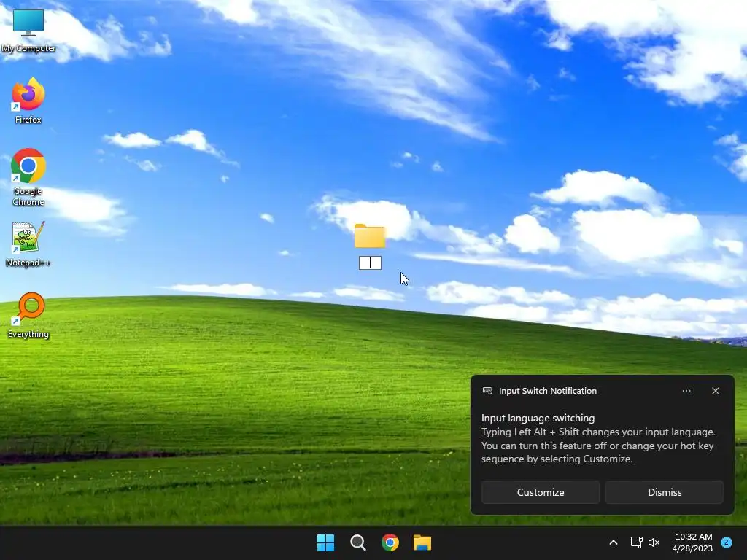Open the notification's three-dot options menu
The height and width of the screenshot is (560, 747).
click(x=686, y=391)
